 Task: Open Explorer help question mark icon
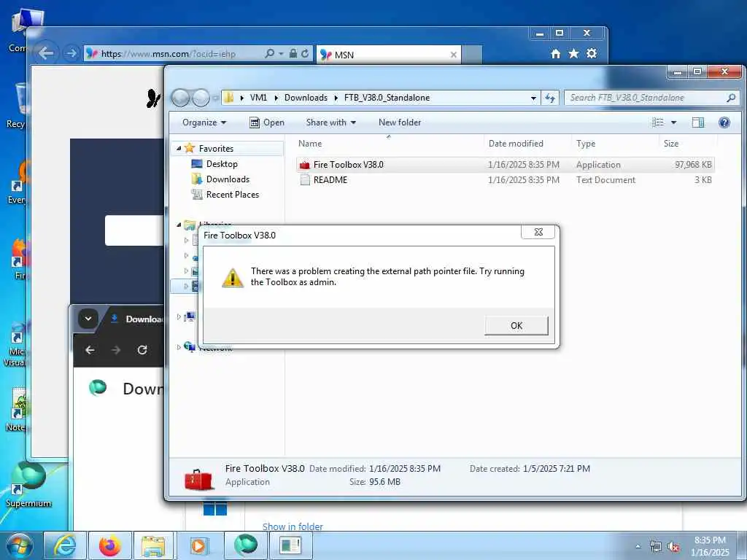coord(724,122)
